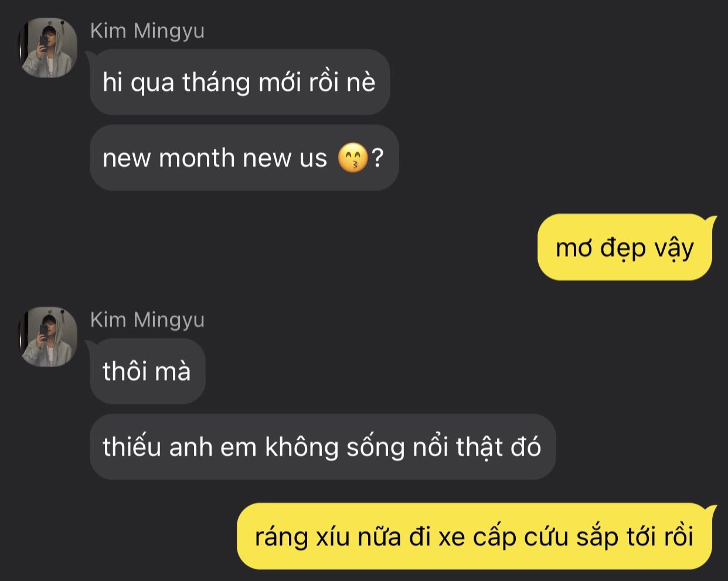Open the sender name above 'hi qua tháng'
Viewport: 728px width, 581px height.
click(147, 30)
